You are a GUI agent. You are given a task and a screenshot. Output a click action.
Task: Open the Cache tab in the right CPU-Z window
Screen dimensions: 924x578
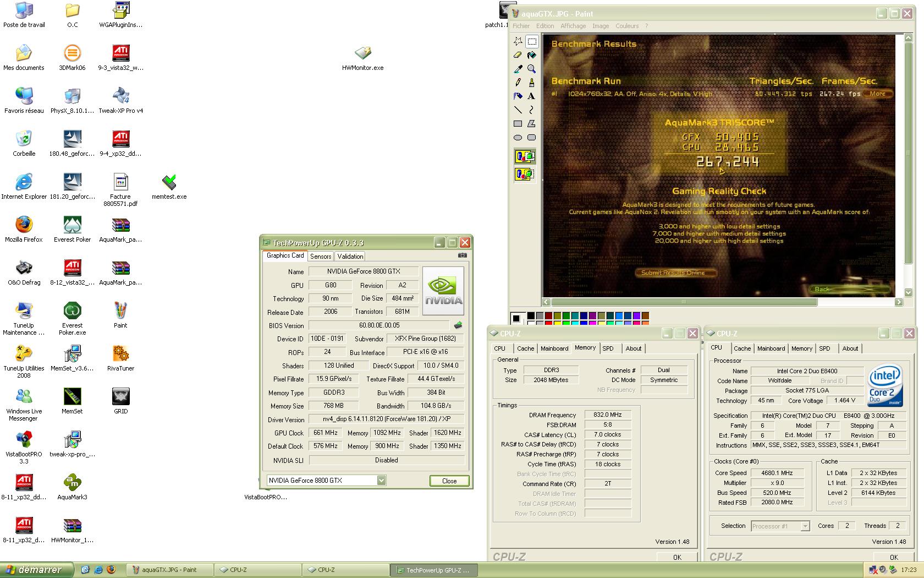[742, 348]
